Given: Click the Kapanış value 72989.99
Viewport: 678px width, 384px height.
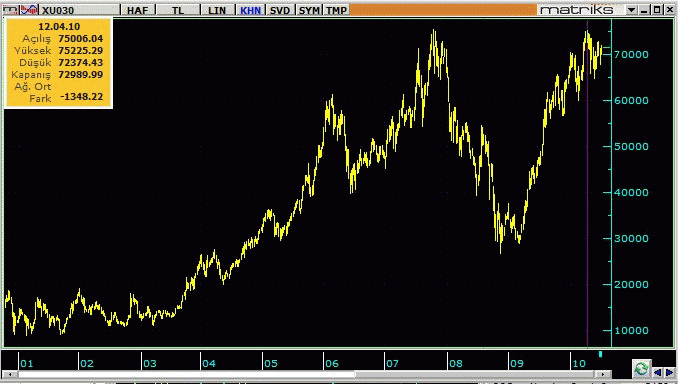Looking at the screenshot, I should click(81, 74).
